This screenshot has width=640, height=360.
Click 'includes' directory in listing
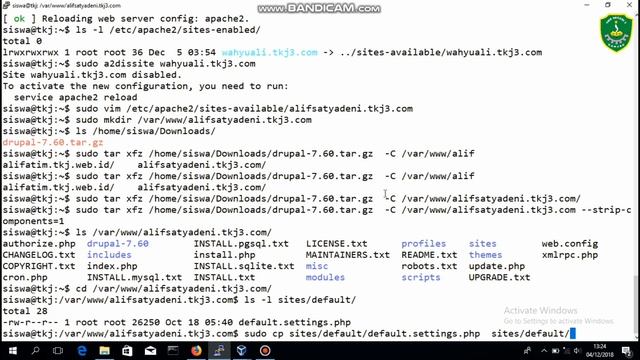pyautogui.click(x=109, y=255)
